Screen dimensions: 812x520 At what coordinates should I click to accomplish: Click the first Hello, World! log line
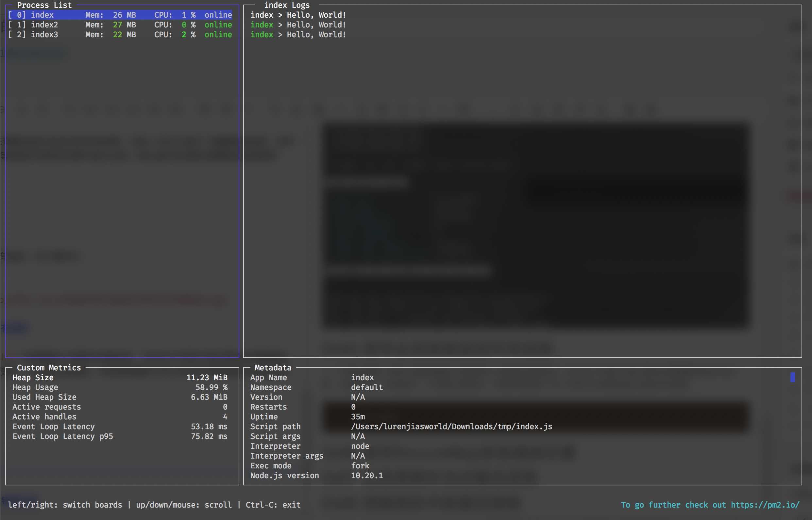coord(298,15)
